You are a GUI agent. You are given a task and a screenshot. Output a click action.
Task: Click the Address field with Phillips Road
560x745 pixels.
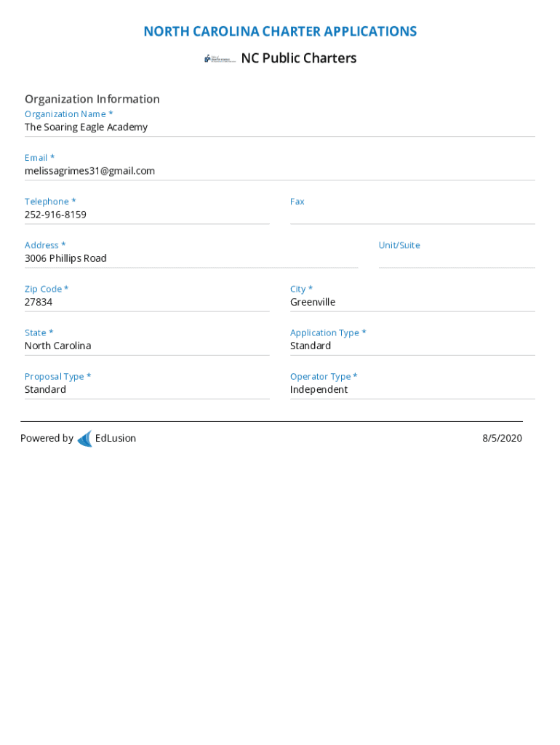(x=191, y=258)
